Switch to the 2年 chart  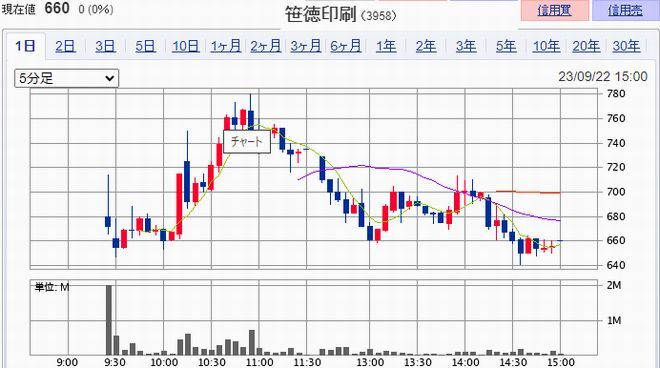[426, 46]
